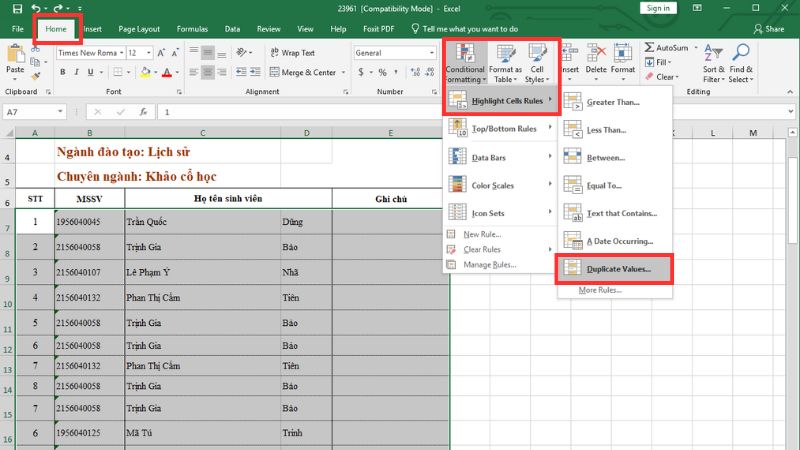The height and width of the screenshot is (450, 800).
Task: Click the Sign in button
Action: 657,8
